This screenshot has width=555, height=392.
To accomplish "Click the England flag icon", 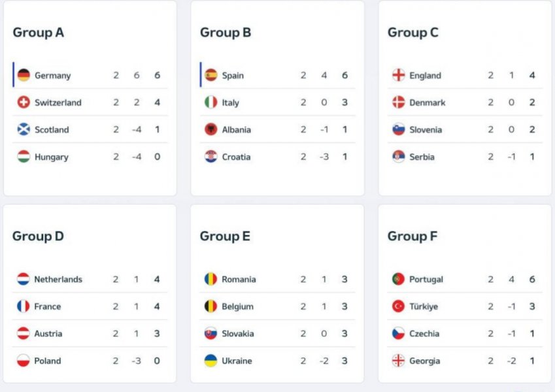I will (398, 75).
